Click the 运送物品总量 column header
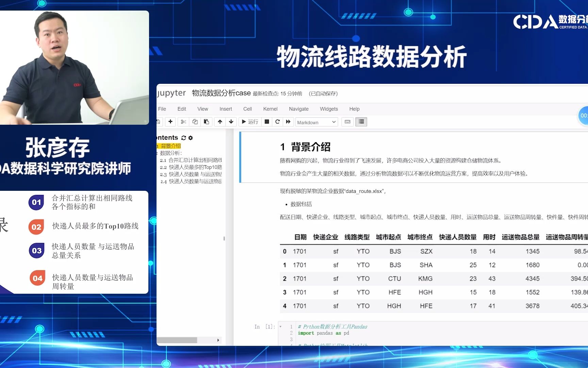The image size is (588, 368). pyautogui.click(x=521, y=237)
